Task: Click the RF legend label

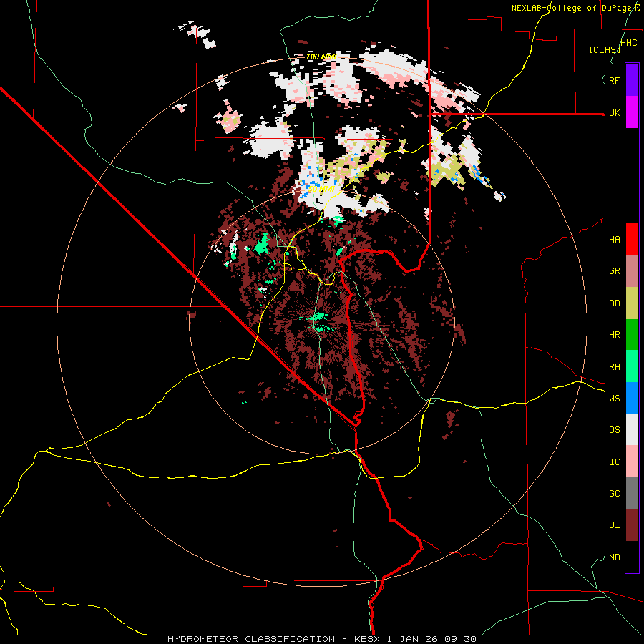Action: [614, 80]
